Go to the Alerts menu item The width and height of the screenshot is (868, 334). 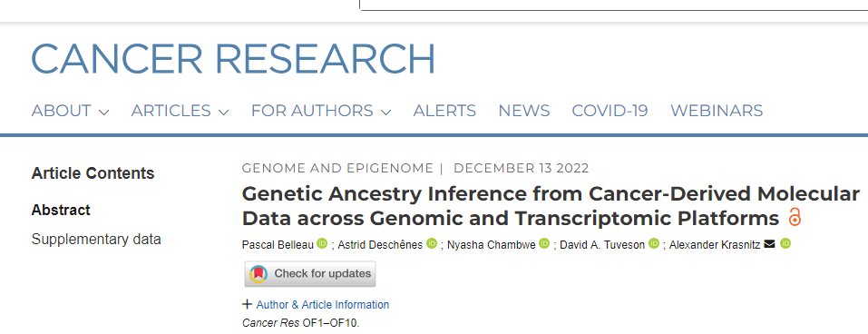(x=444, y=111)
